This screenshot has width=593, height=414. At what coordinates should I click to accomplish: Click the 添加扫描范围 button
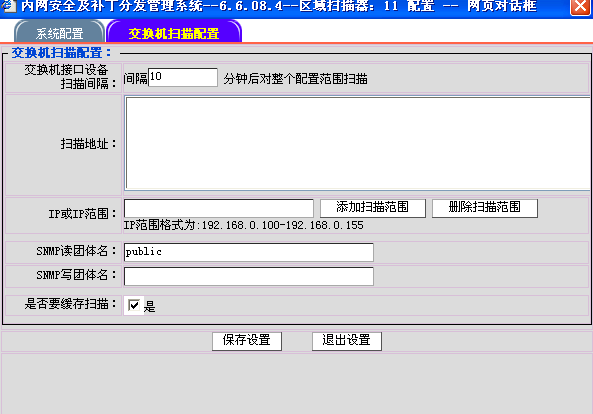373,208
